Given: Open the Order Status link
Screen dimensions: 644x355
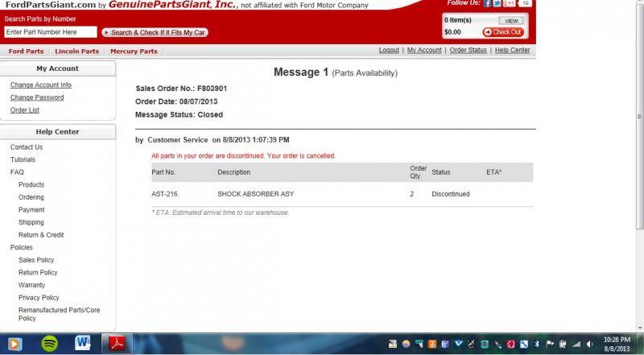Looking at the screenshot, I should pos(468,50).
